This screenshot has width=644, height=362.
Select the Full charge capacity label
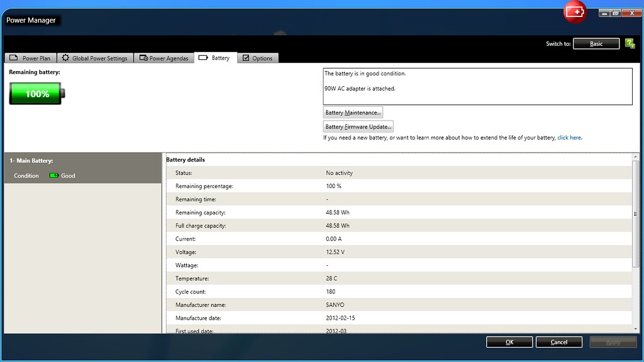pyautogui.click(x=201, y=226)
